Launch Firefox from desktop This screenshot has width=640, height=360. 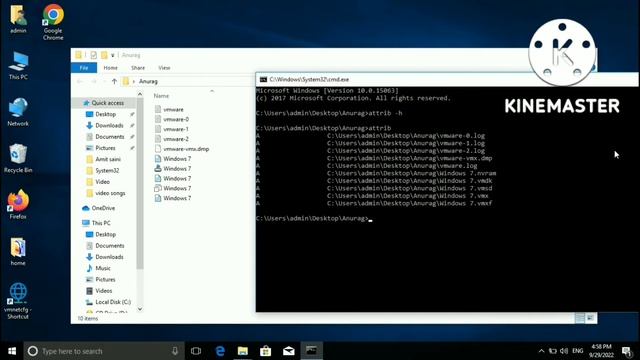click(x=18, y=205)
